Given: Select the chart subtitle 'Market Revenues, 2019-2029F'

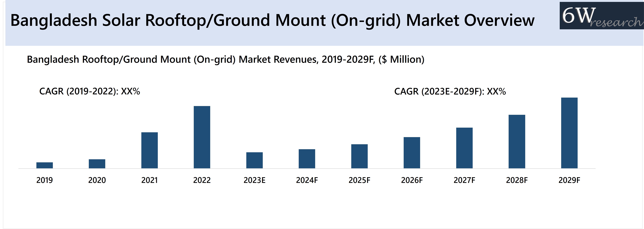Looking at the screenshot, I should click(225, 60).
